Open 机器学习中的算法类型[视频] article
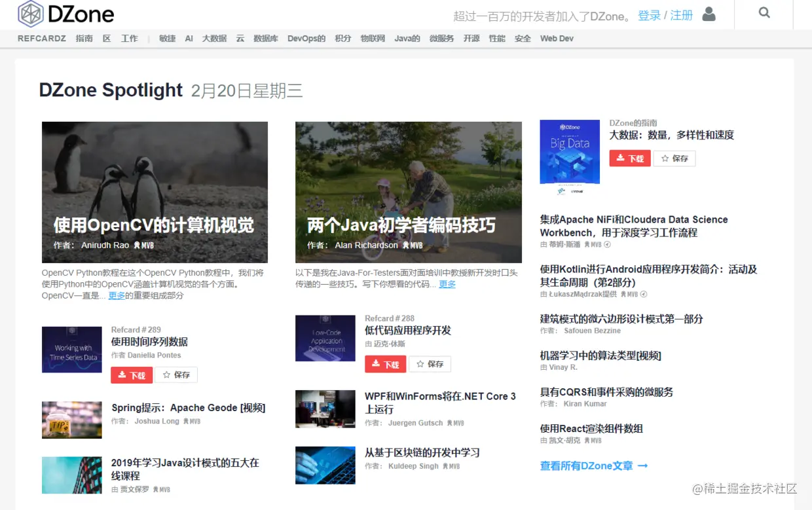Viewport: 812px width, 510px height. (600, 355)
